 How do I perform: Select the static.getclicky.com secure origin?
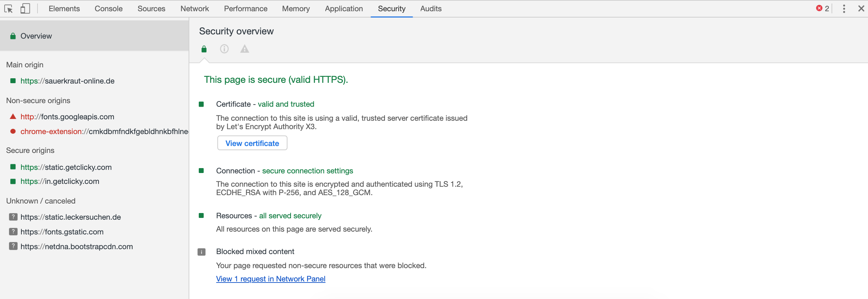(x=66, y=167)
